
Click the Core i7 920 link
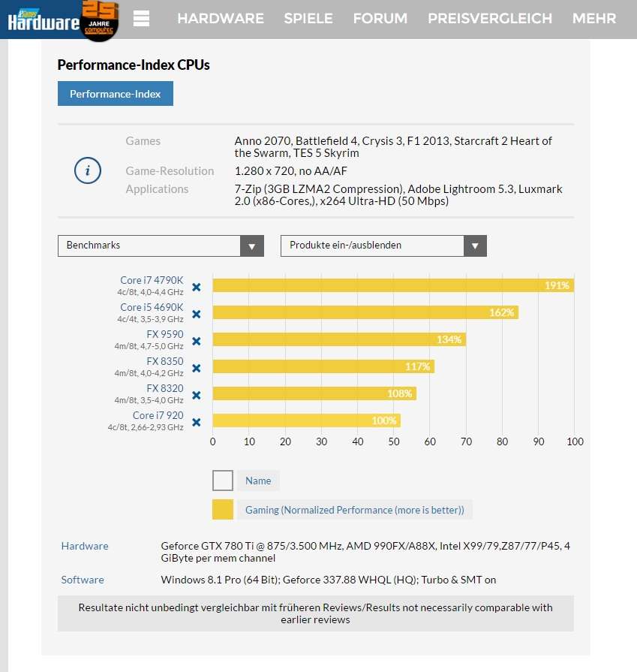[x=158, y=415]
